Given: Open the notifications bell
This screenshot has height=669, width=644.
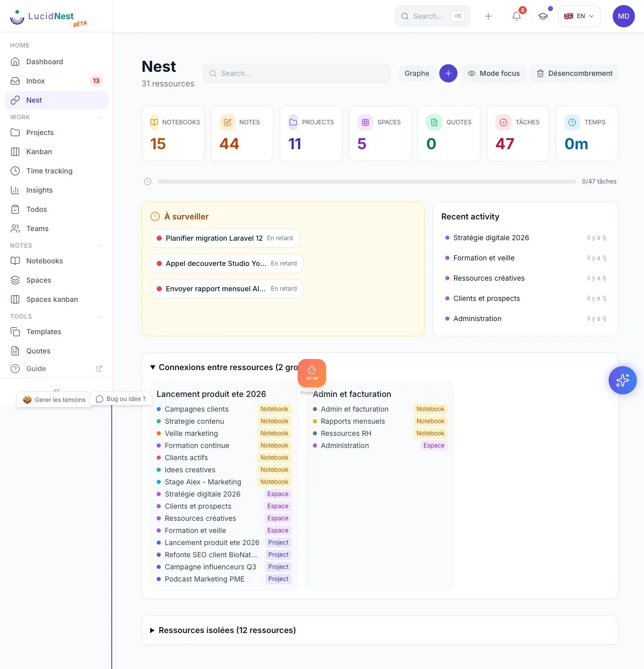Looking at the screenshot, I should point(517,16).
